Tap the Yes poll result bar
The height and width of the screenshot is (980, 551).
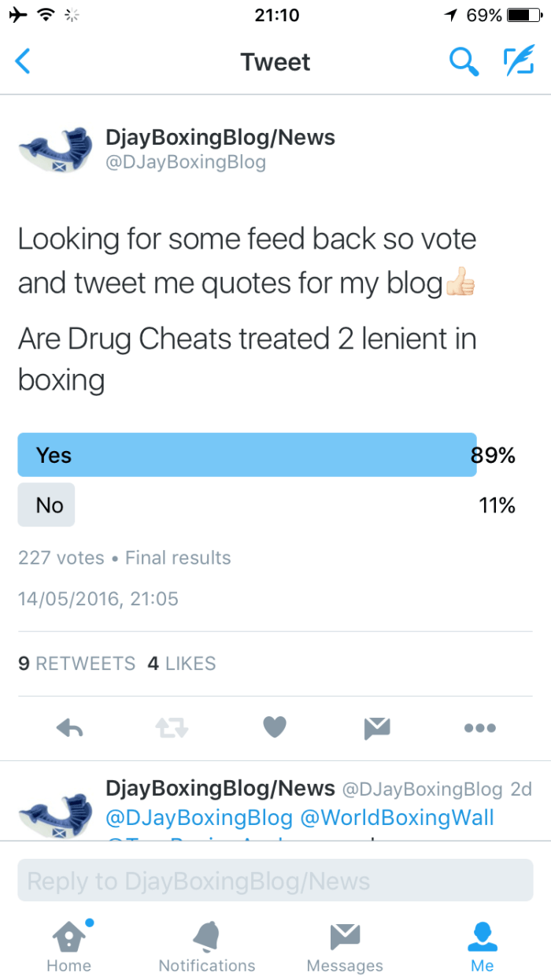pyautogui.click(x=246, y=455)
